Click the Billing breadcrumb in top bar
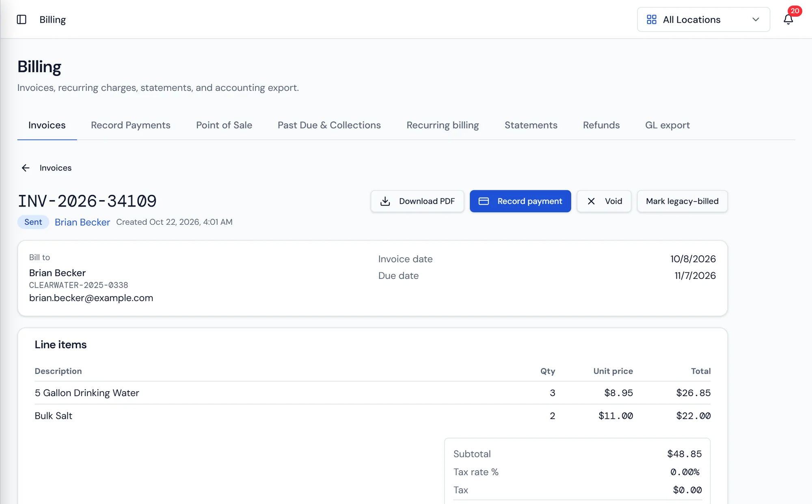Image resolution: width=812 pixels, height=504 pixels. [53, 19]
